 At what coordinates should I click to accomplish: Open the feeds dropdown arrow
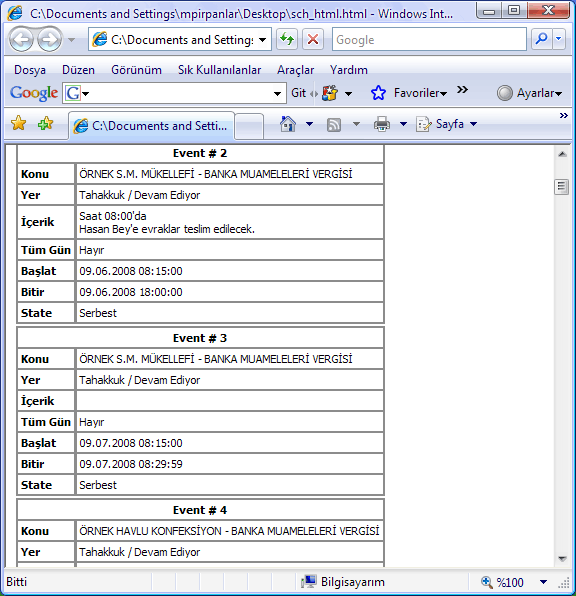(x=356, y=124)
